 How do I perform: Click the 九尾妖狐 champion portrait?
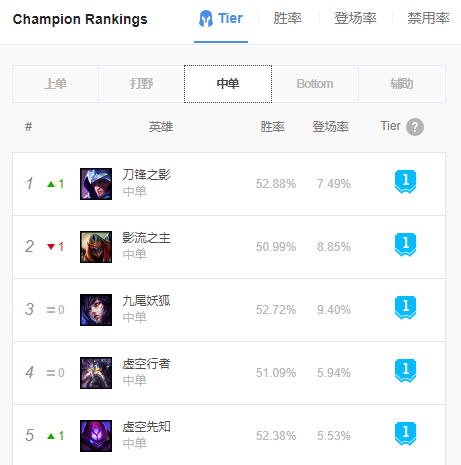coord(96,310)
